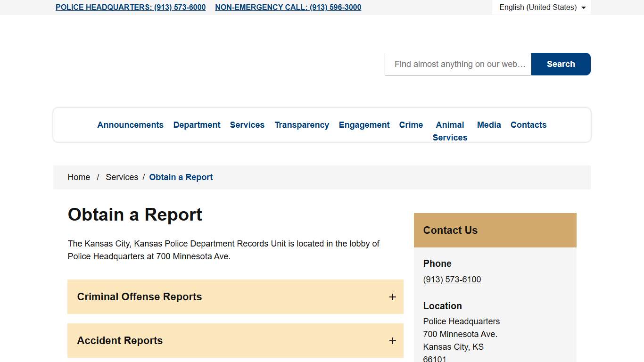The image size is (644, 362).
Task: Select Announcements in the navigation menu
Action: pyautogui.click(x=130, y=125)
